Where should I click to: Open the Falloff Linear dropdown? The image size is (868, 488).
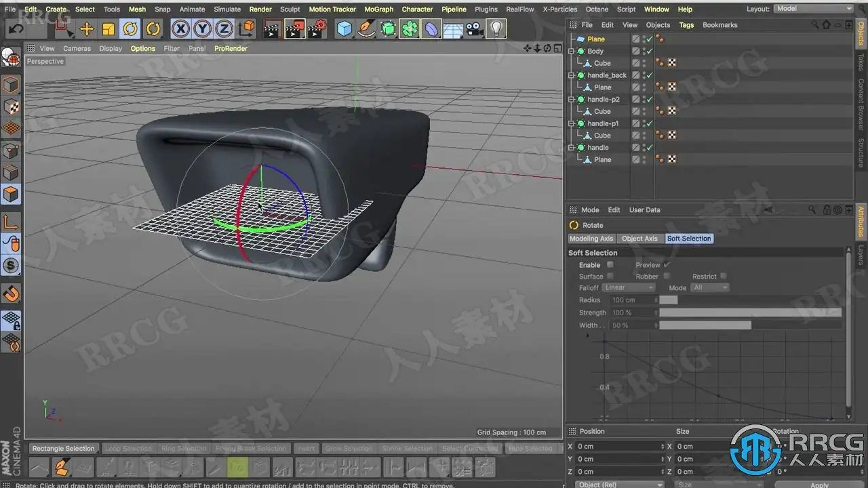[629, 288]
